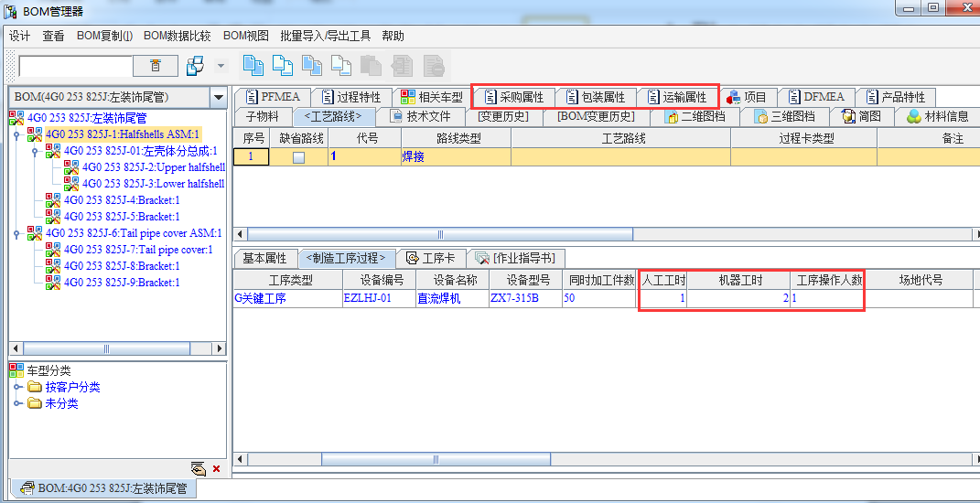Click the BOM tree horizontal scrollbar thumb
Screen dimensions: 980x503
point(107,348)
